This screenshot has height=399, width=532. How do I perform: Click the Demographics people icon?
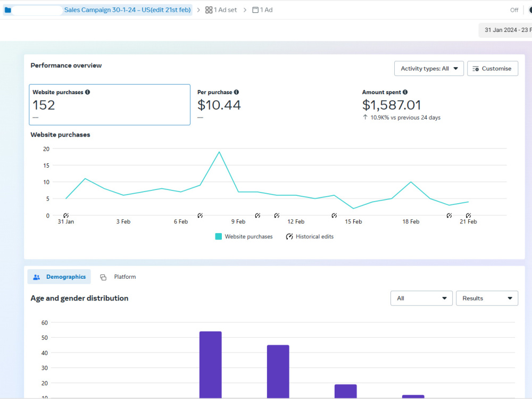coord(36,277)
